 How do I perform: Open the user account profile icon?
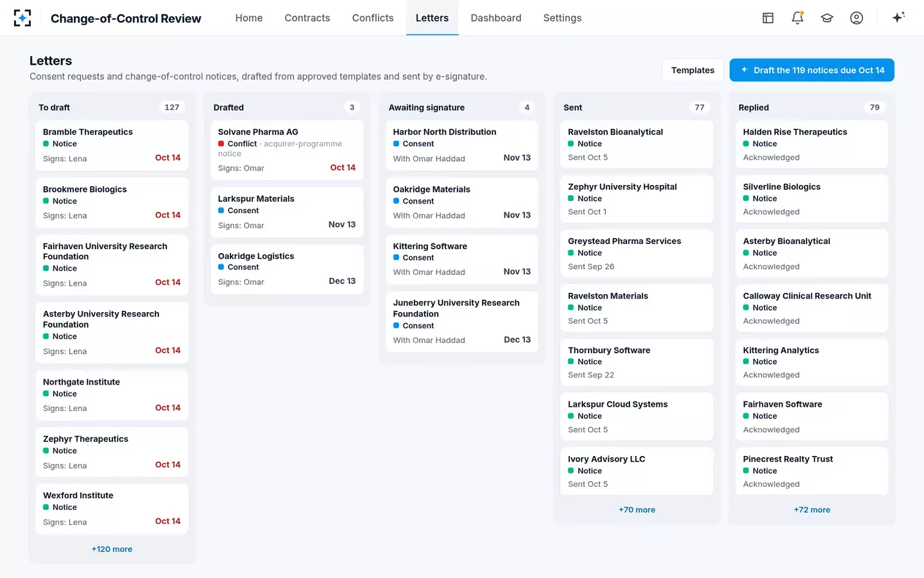tap(857, 18)
